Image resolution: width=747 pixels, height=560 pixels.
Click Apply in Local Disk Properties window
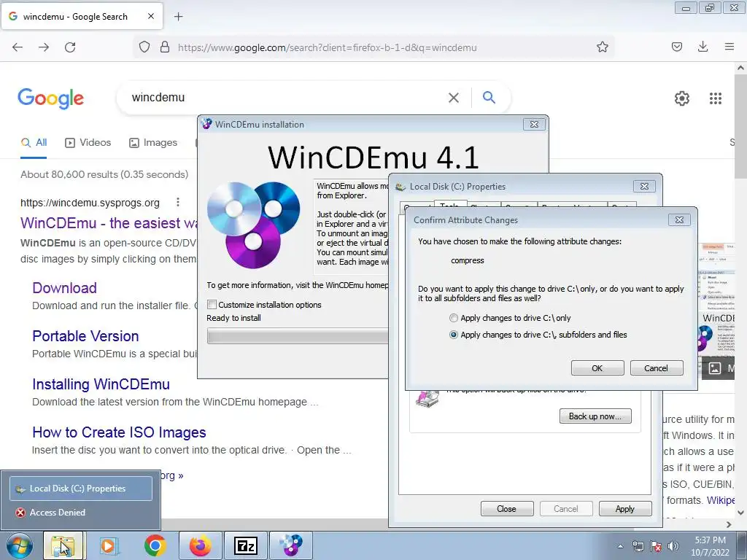point(624,509)
